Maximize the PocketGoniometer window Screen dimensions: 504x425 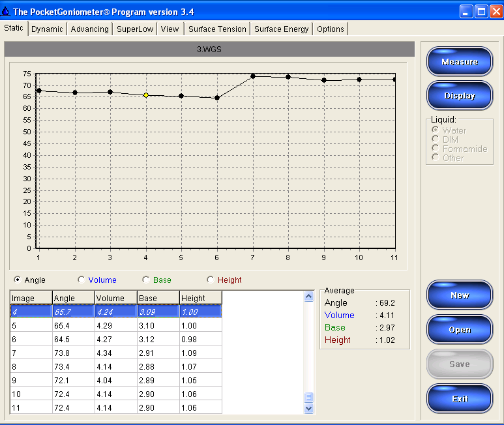tap(481, 12)
